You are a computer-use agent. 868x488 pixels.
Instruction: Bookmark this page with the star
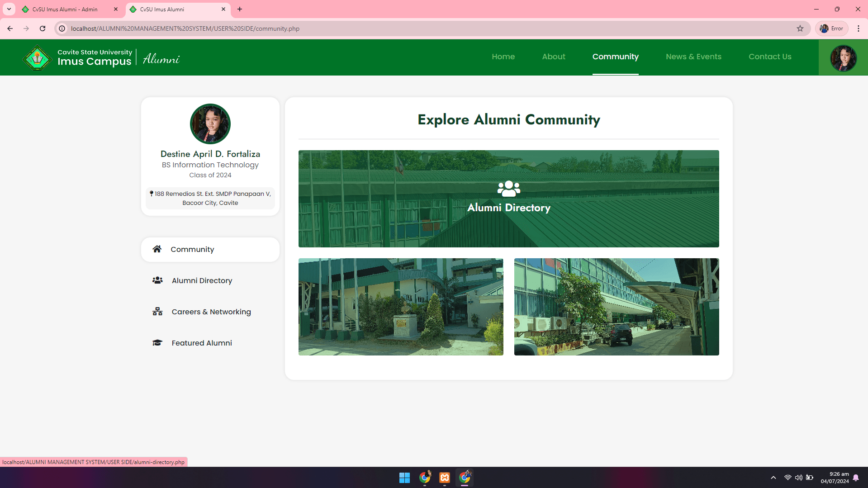tap(801, 28)
